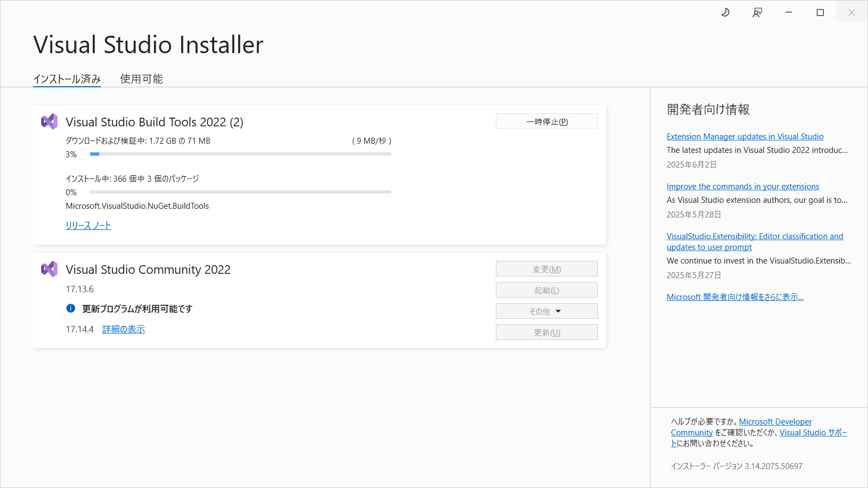The image size is (868, 488).
Task: Open Microsoft Developer Community help link
Action: pyautogui.click(x=775, y=422)
